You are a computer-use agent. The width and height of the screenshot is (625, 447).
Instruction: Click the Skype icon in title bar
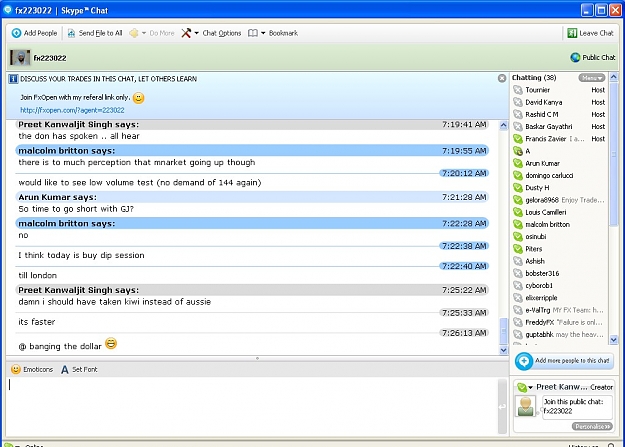pos(8,10)
